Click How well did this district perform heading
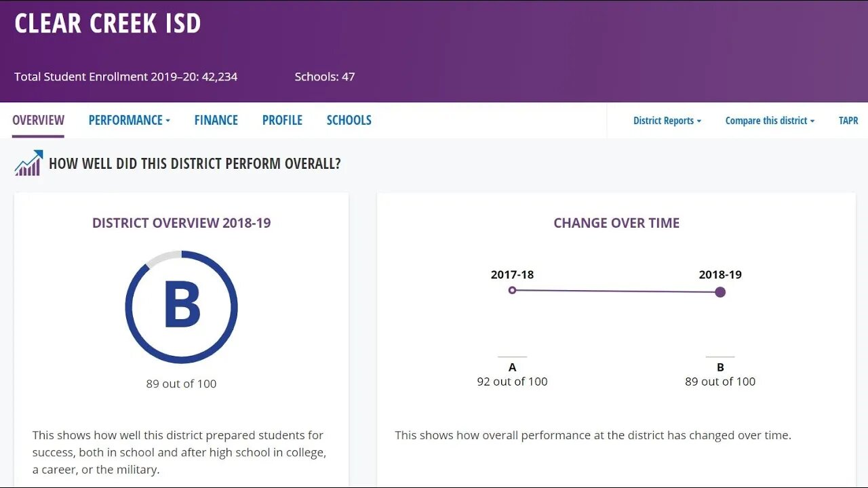Screen dimensions: 868x488 [195, 163]
